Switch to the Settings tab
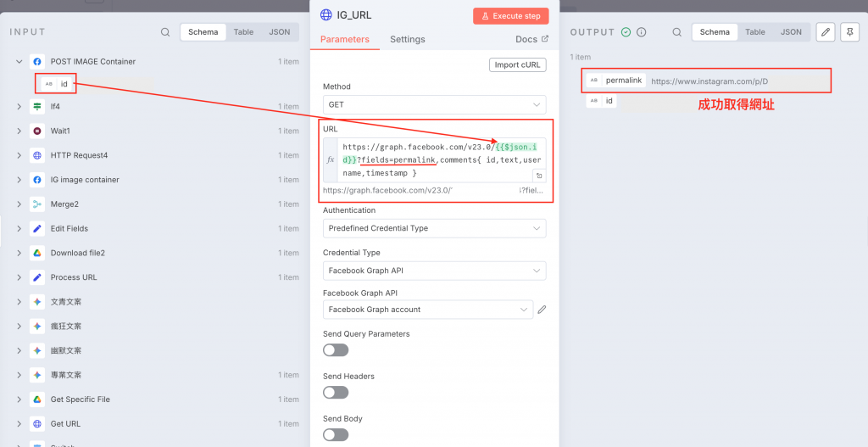The image size is (868, 447). tap(407, 39)
